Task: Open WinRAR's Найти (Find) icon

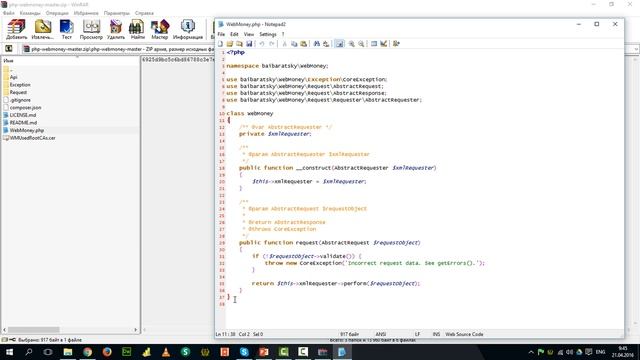Action: [137, 29]
